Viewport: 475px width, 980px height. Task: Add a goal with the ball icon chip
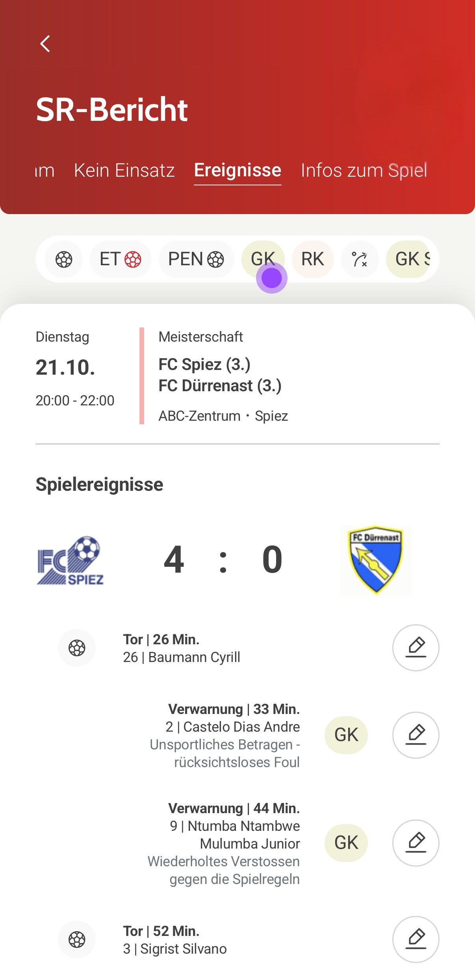coord(64,259)
